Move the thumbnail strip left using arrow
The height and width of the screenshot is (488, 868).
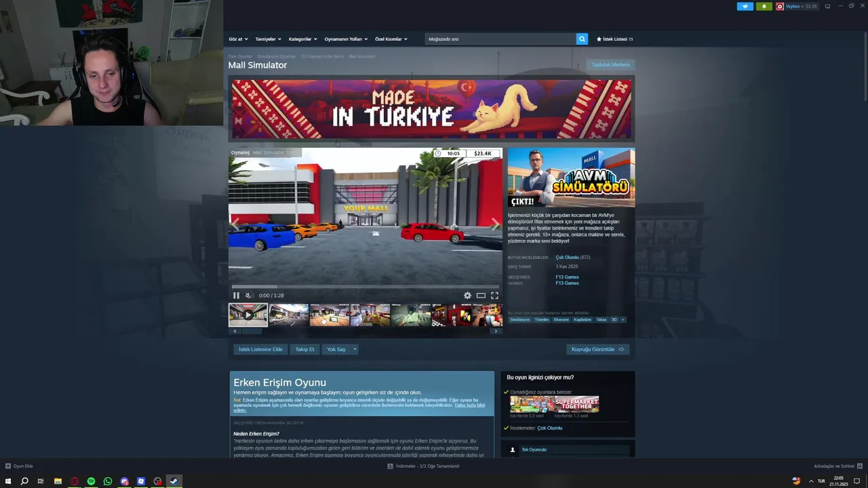pyautogui.click(x=235, y=331)
